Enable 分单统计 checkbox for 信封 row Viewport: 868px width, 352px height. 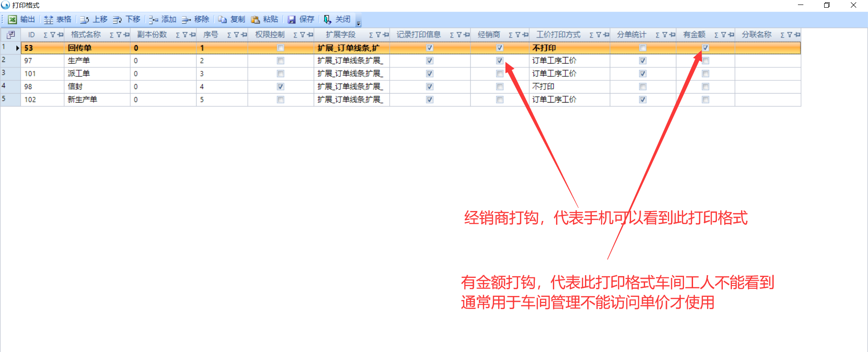pyautogui.click(x=642, y=86)
